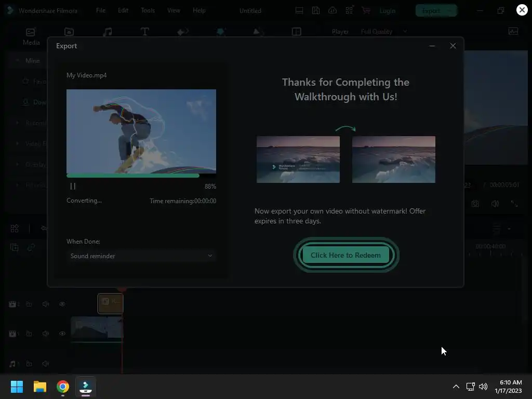Open the Edit menu

click(123, 10)
